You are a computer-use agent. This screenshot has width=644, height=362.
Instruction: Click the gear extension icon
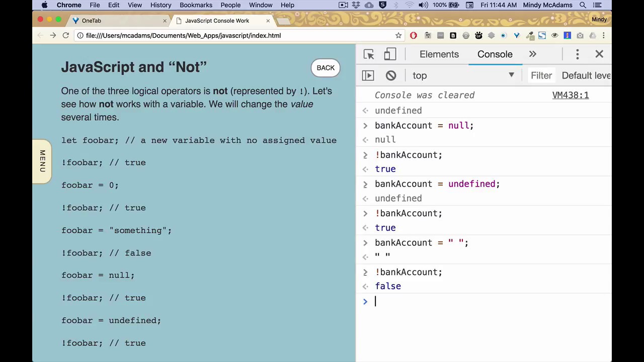click(x=466, y=36)
